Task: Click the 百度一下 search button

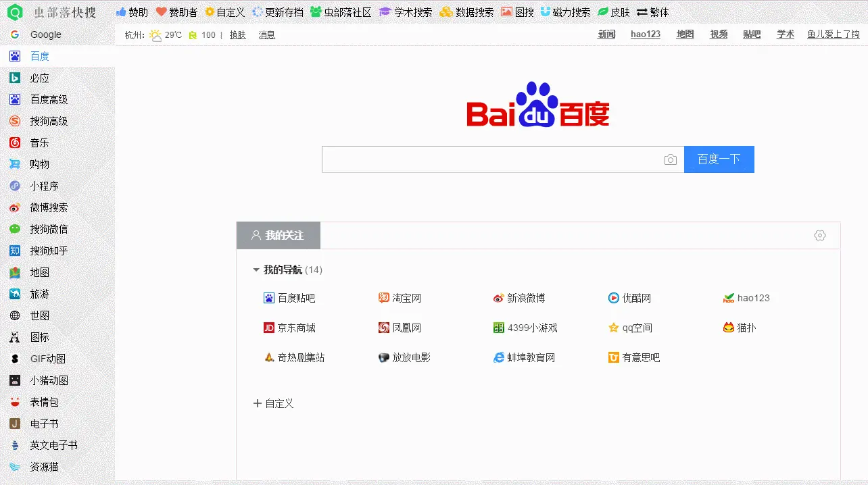Action: coord(719,159)
